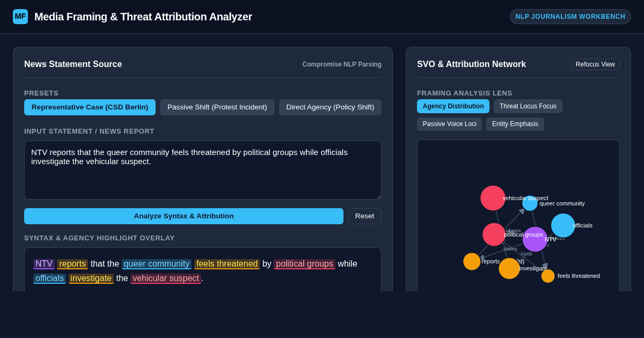The width and height of the screenshot is (644, 338).
Task: Click the SVO & Attribution Network heading
Action: click(471, 64)
